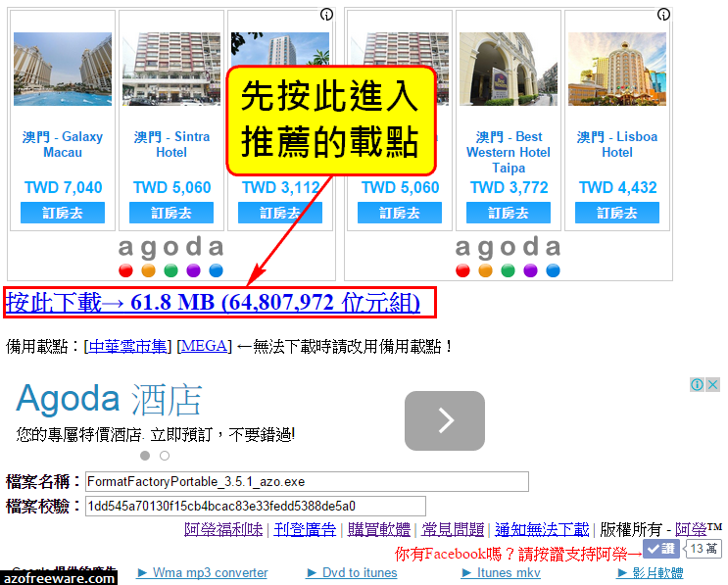Viewport: 728px width, 585px height.
Task: Click the price TWD 4,432
Action: point(617,187)
